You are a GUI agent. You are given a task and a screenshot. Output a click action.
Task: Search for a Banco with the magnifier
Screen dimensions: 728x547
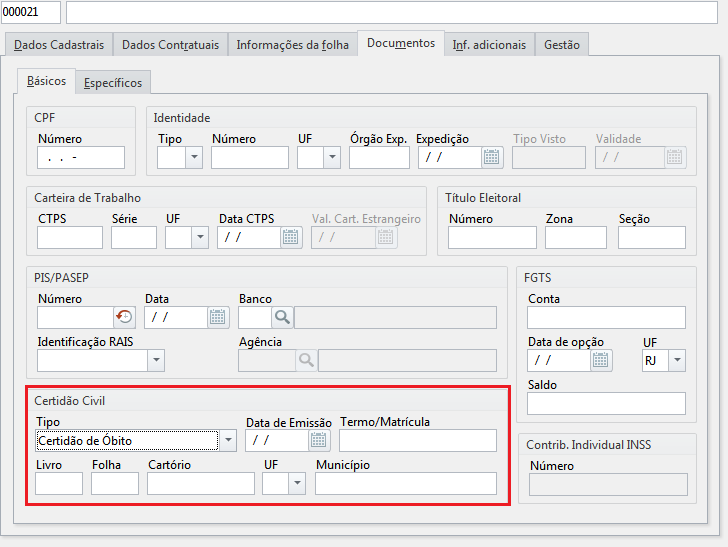pos(282,318)
